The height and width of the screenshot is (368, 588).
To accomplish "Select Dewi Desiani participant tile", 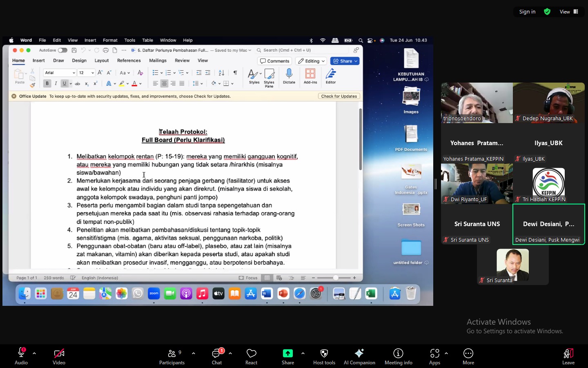I will [x=548, y=224].
